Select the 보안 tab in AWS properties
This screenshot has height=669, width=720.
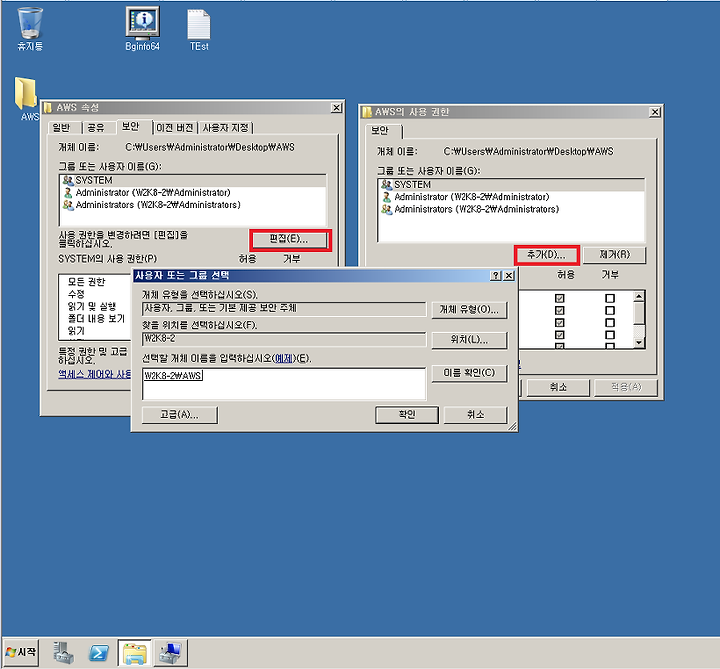[x=131, y=126]
